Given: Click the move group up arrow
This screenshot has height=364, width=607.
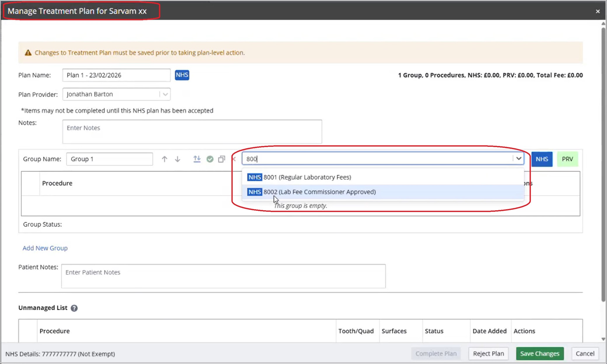Looking at the screenshot, I should [164, 159].
